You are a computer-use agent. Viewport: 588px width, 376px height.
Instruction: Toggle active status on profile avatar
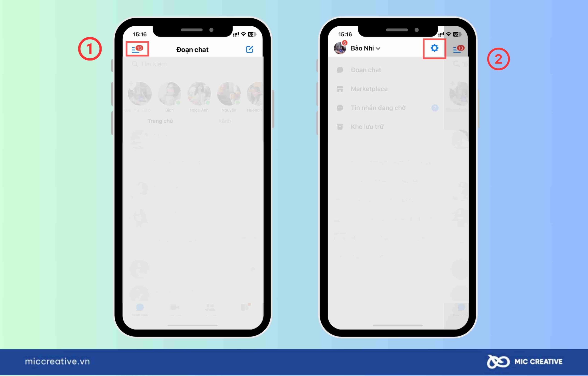[340, 48]
